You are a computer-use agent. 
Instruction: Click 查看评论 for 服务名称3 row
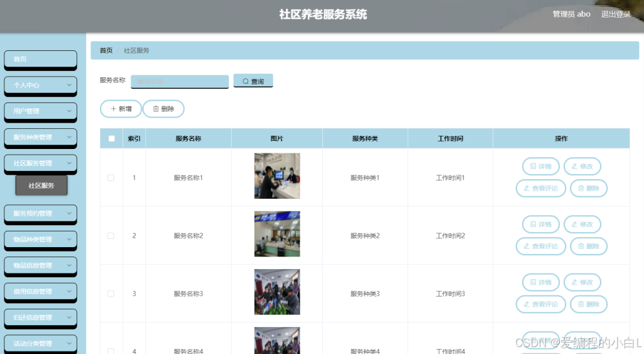coord(540,304)
